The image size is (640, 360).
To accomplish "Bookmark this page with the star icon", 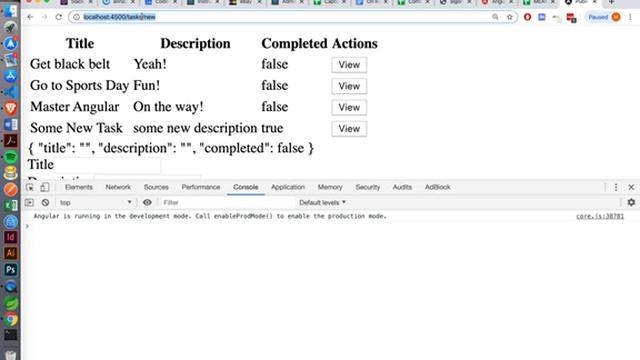I will pos(509,17).
